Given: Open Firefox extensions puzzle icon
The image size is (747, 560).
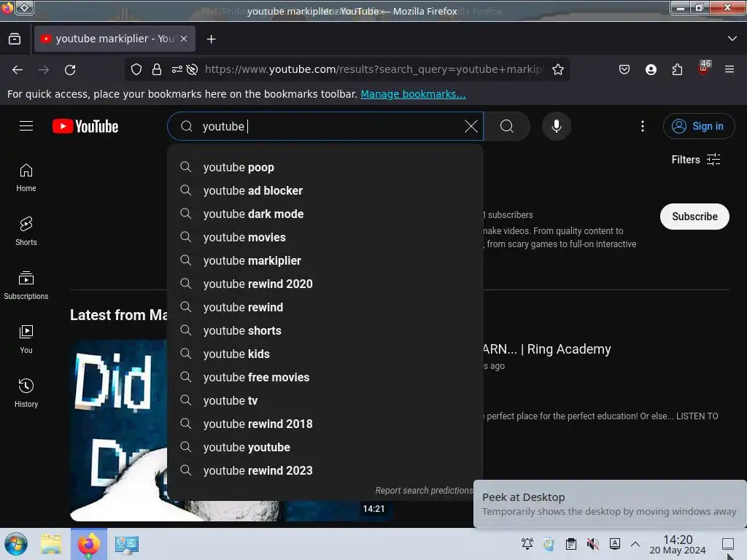Looking at the screenshot, I should click(677, 69).
